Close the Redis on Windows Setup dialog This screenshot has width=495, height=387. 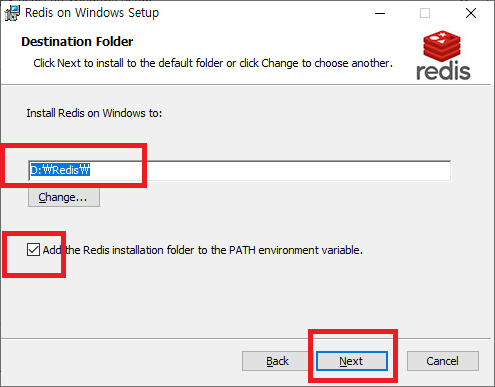click(471, 13)
